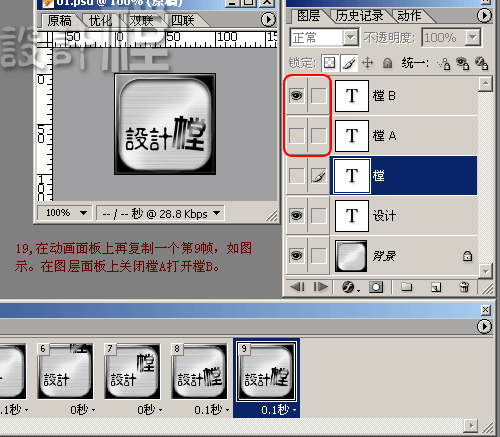The height and width of the screenshot is (437, 500).
Task: Hide the 设计 layer eye icon
Action: 296,216
